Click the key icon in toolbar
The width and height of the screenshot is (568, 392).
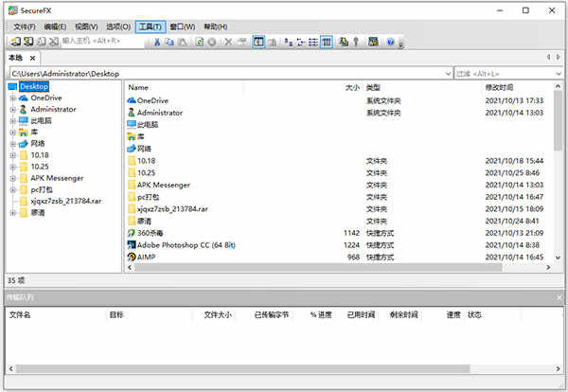(x=357, y=42)
